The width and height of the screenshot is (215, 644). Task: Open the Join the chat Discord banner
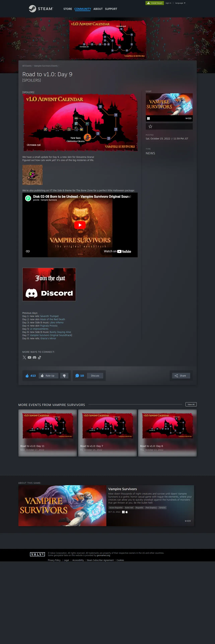tap(49, 285)
